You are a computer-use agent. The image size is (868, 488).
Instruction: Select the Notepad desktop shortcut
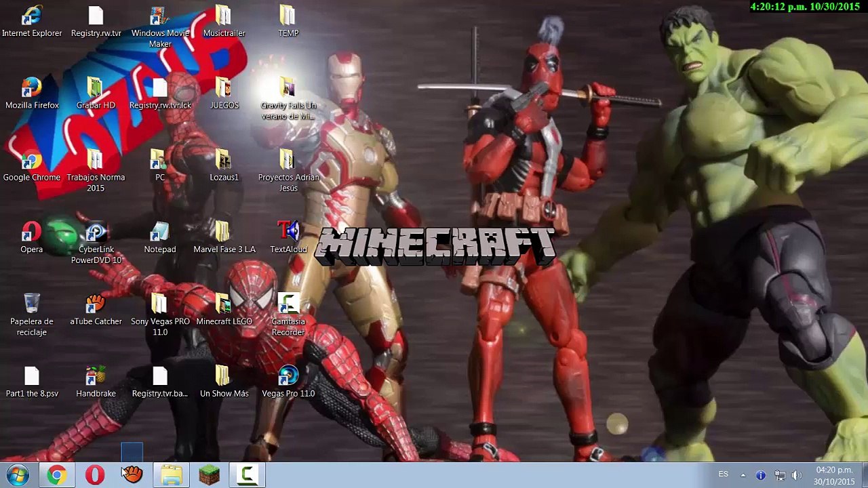click(160, 238)
